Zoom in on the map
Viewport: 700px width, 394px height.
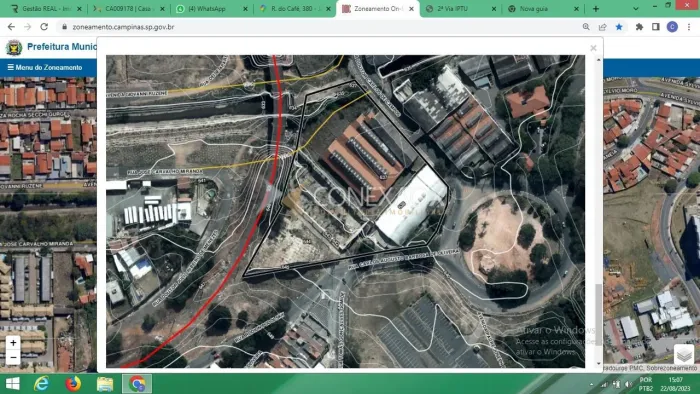[x=13, y=343]
